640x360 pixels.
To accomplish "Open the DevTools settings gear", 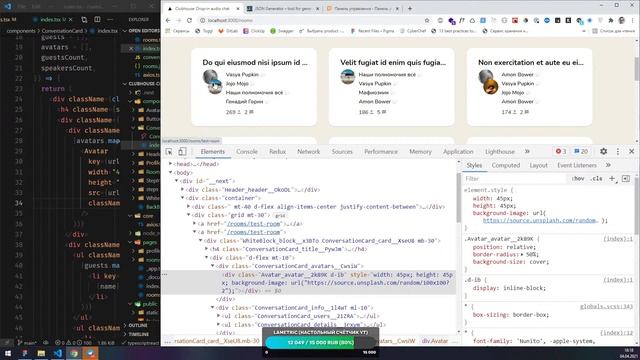I will (x=603, y=151).
